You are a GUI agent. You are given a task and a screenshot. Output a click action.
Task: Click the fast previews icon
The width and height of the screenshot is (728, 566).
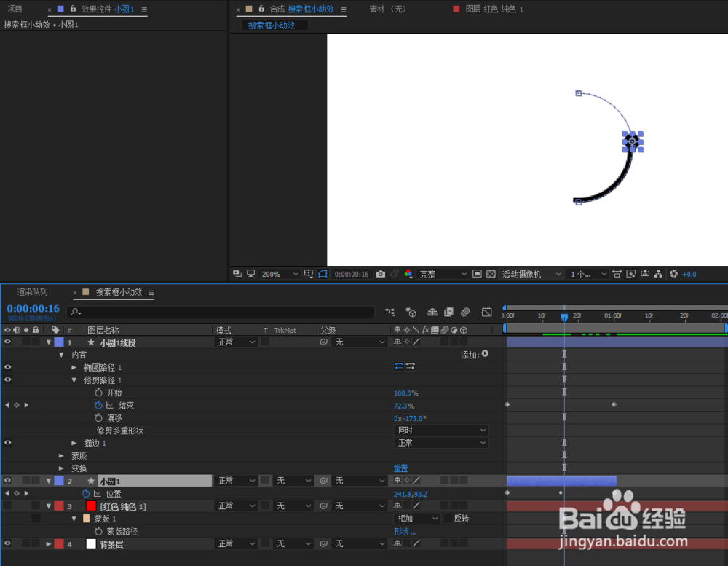[x=631, y=274]
